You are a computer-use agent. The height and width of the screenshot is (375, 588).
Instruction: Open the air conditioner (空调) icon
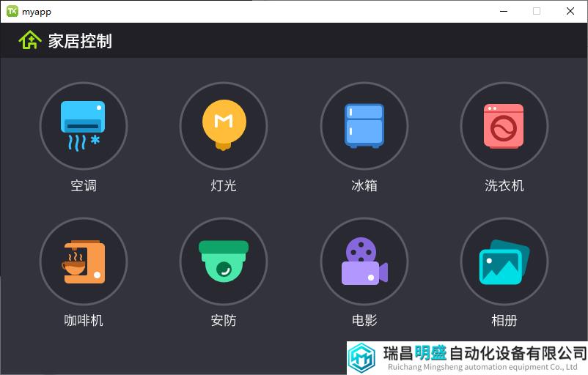pos(84,126)
